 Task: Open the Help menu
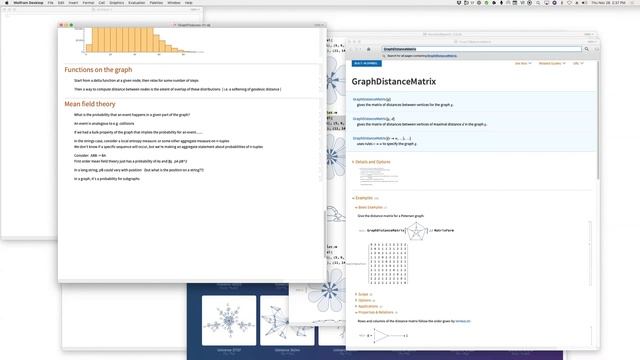click(189, 2)
